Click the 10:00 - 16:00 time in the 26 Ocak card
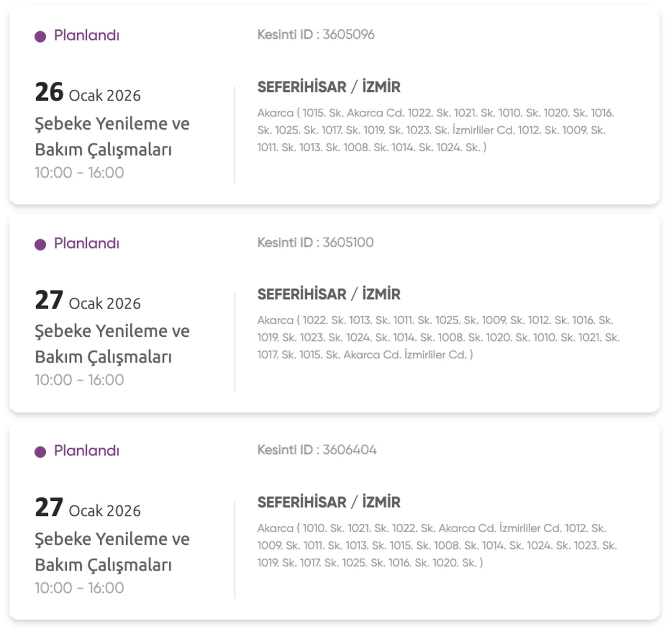672x632 pixels. 79,172
